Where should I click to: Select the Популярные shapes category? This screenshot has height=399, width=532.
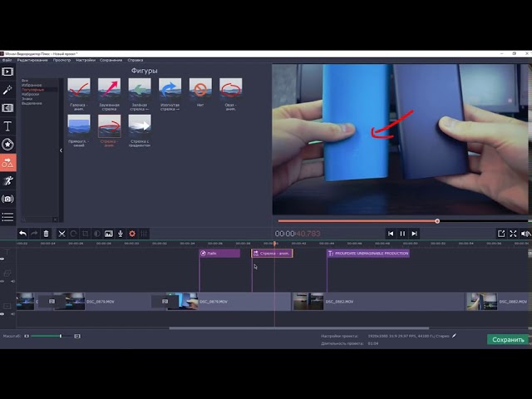[33, 90]
